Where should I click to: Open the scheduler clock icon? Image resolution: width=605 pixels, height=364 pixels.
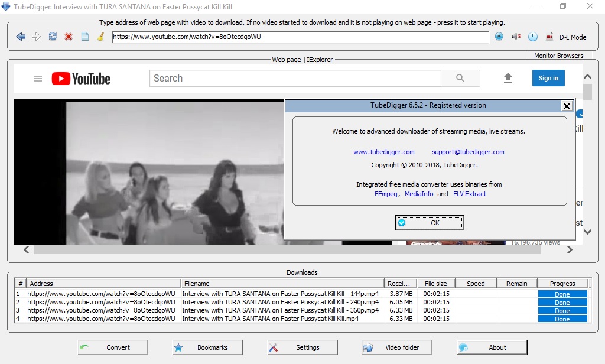click(532, 37)
